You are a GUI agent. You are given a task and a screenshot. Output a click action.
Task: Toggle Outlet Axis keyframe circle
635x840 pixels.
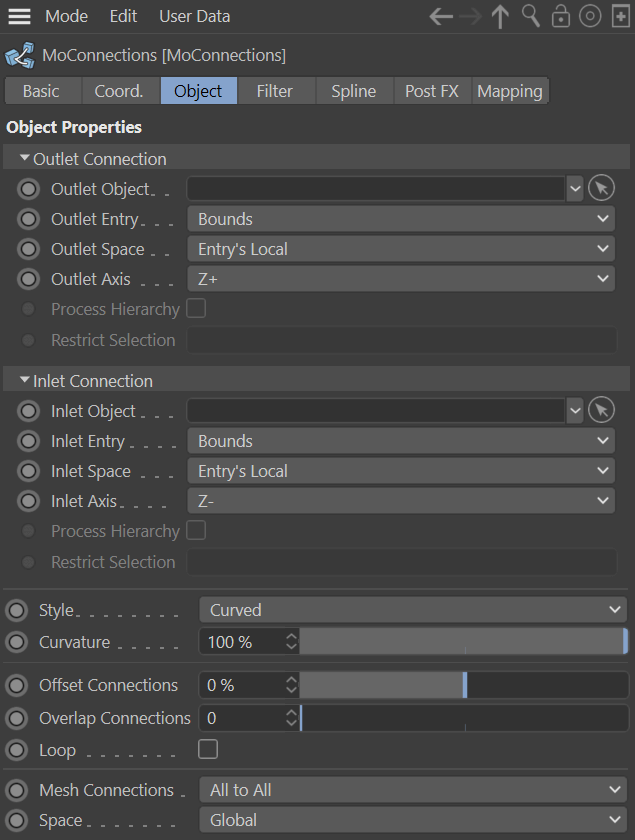[29, 279]
